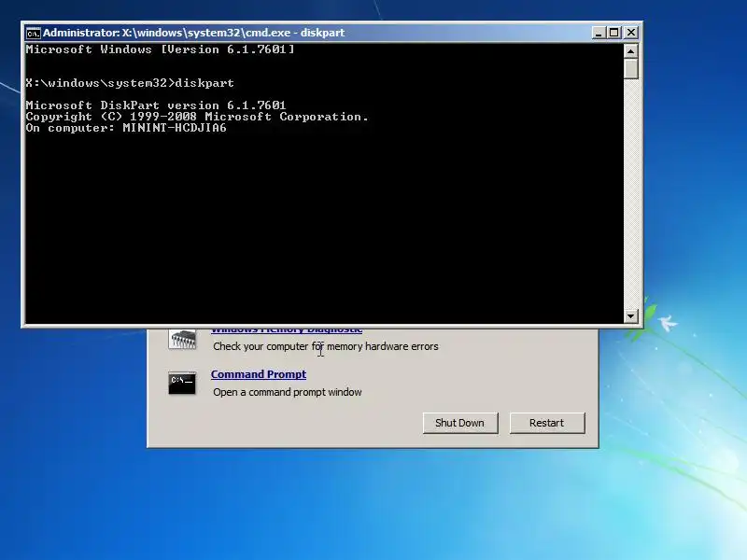Click the memory chip diagnostic icon
The height and width of the screenshot is (560, 747).
[182, 340]
